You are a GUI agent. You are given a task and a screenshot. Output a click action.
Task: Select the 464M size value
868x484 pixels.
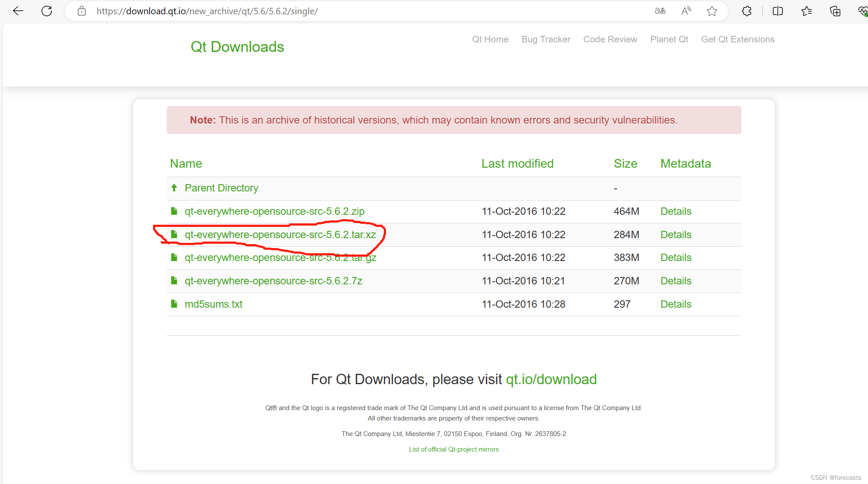(626, 211)
